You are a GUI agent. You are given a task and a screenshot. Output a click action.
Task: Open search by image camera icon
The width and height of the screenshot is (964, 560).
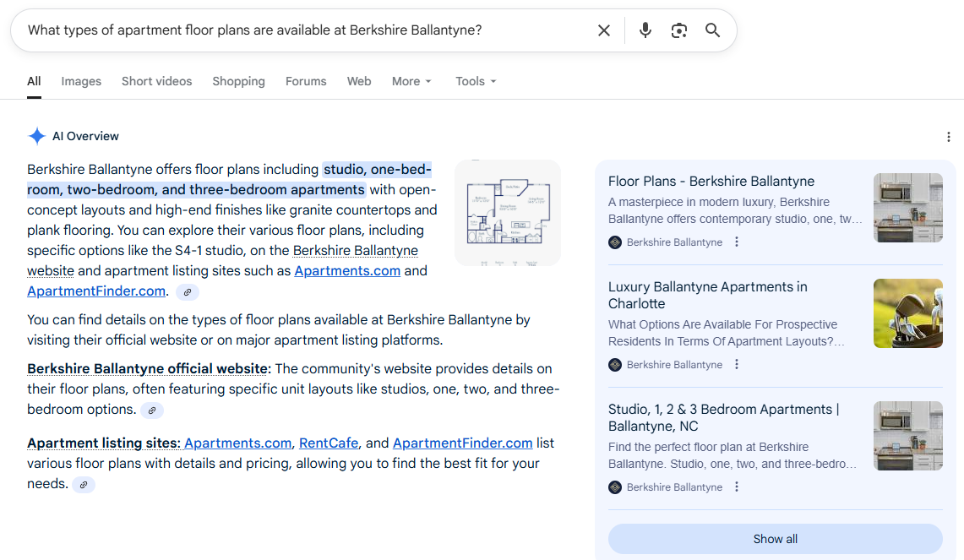click(679, 30)
